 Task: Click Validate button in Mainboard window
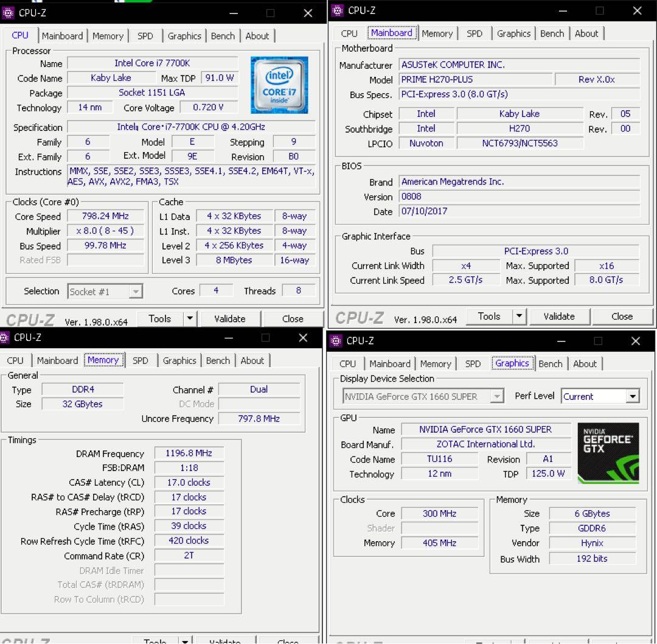560,316
